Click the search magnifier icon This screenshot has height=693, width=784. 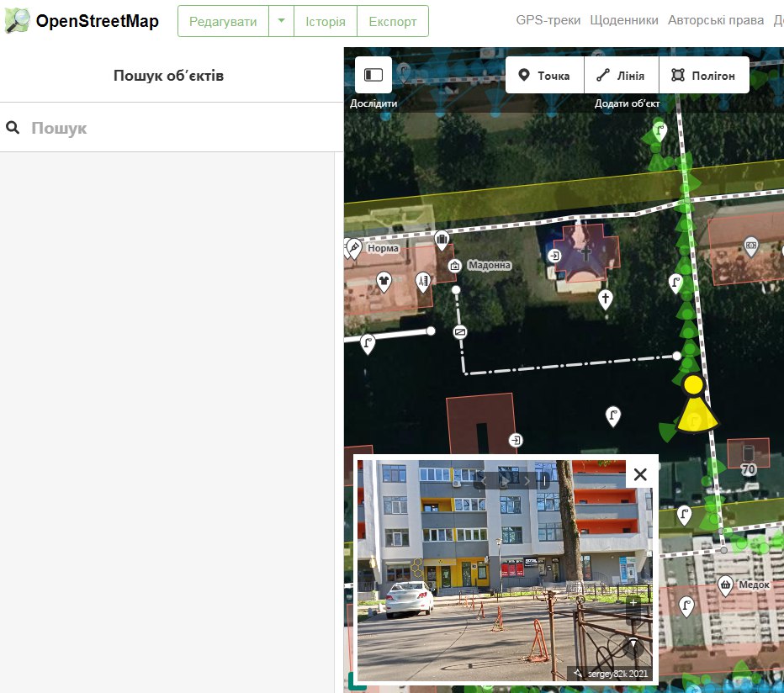(13, 128)
